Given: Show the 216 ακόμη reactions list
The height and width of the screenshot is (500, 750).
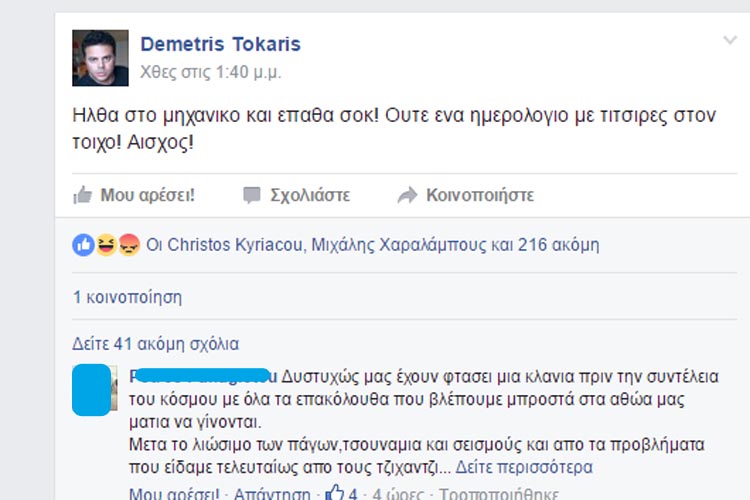Looking at the screenshot, I should (x=558, y=245).
